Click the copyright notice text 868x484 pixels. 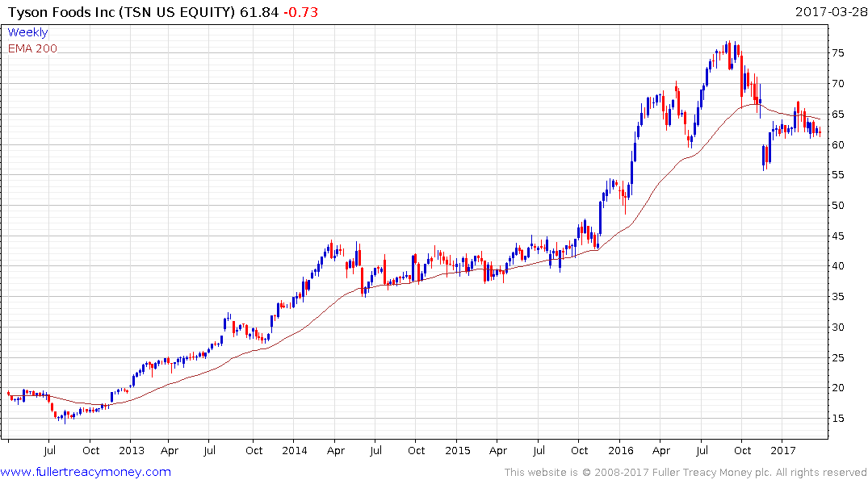coord(686,473)
